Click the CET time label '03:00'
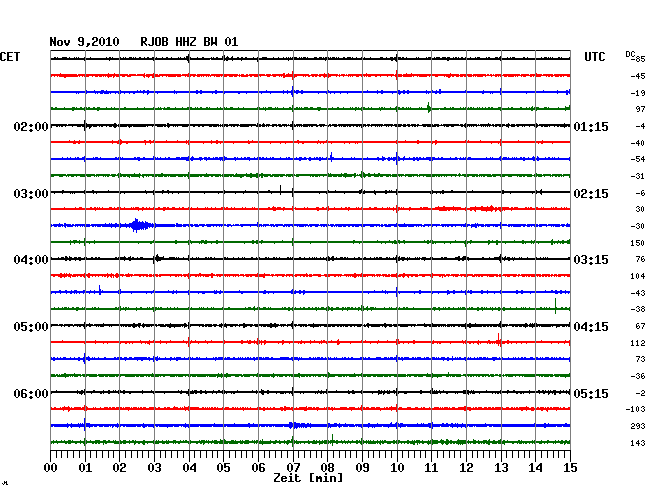This screenshot has width=650, height=494. point(31,194)
